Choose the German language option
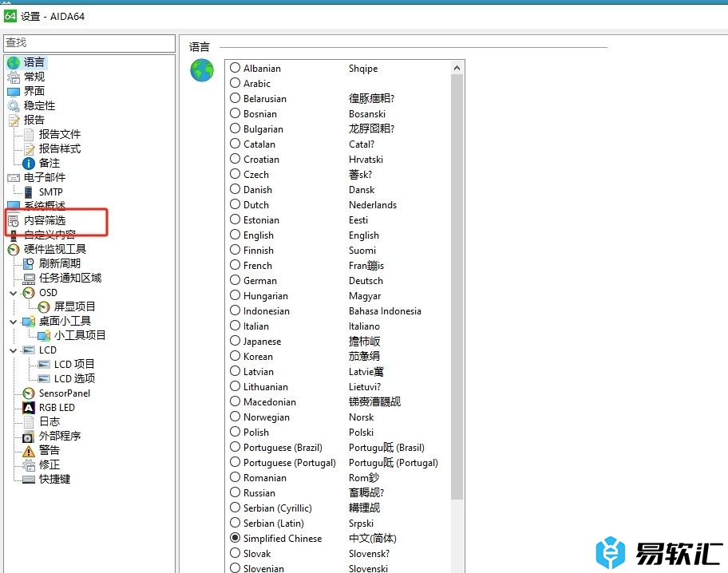This screenshot has height=573, width=728. click(x=235, y=280)
